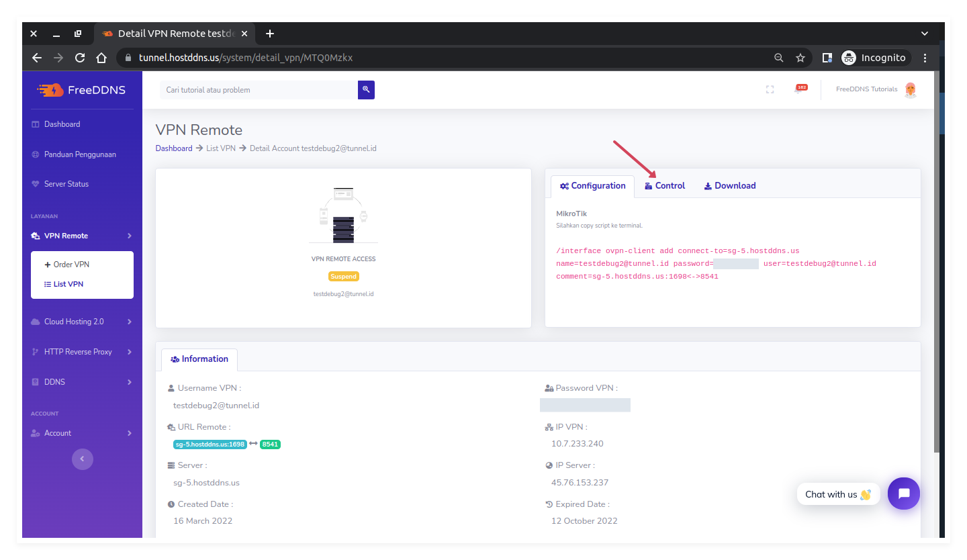
Task: Expand Account sidebar menu
Action: [82, 433]
